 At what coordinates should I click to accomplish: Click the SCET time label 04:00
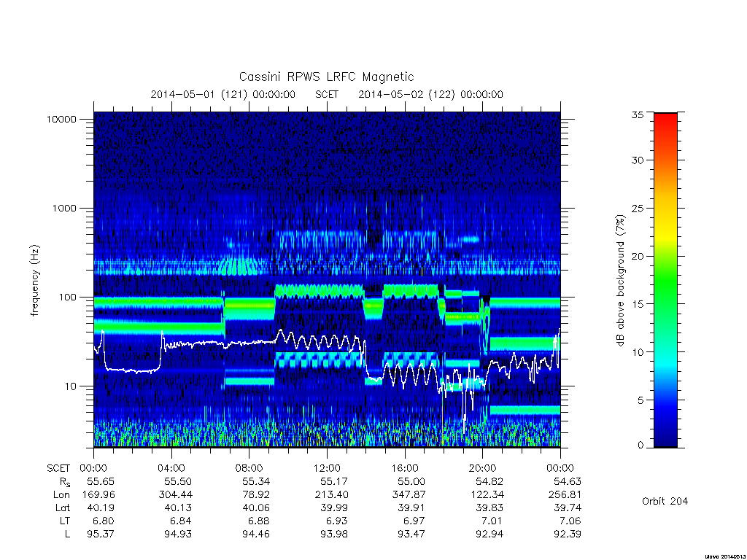[171, 469]
